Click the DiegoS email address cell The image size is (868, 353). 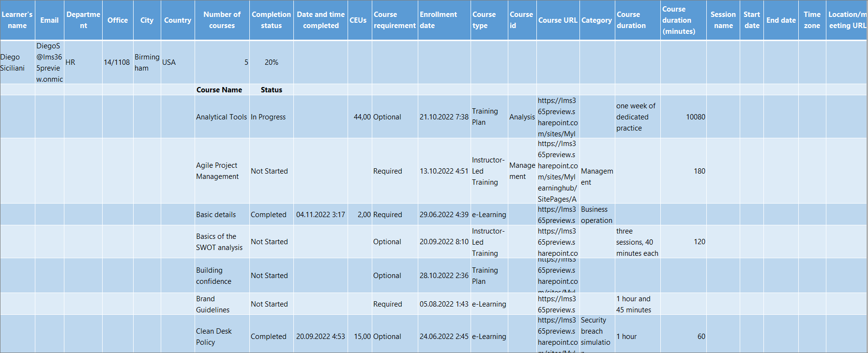49,62
